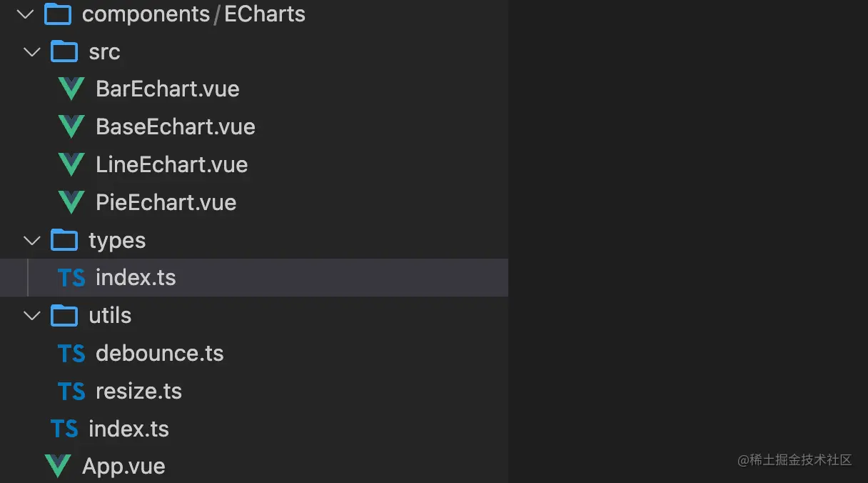This screenshot has width=868, height=483.
Task: Collapse the components/ECharts folder chevron
Action: tap(25, 14)
